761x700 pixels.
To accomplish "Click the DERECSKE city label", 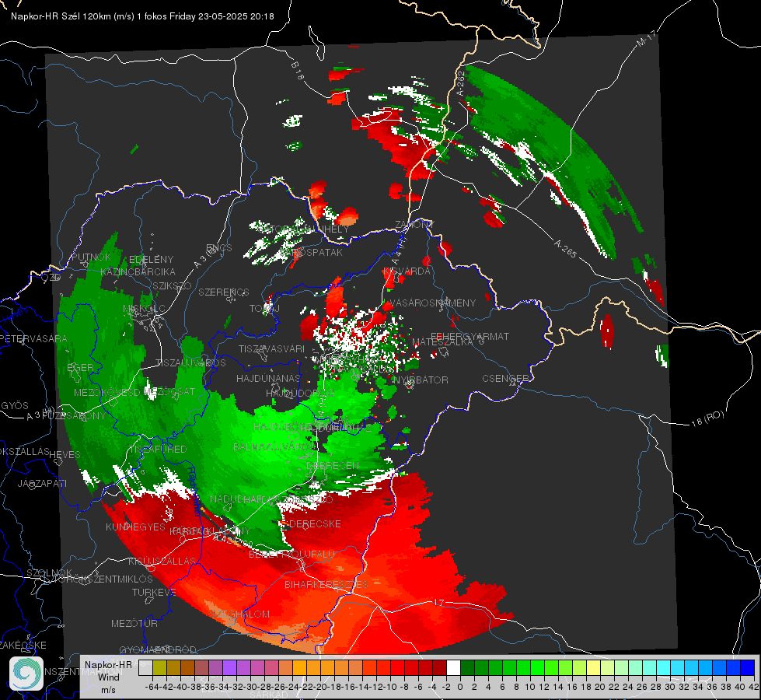I will (315, 523).
